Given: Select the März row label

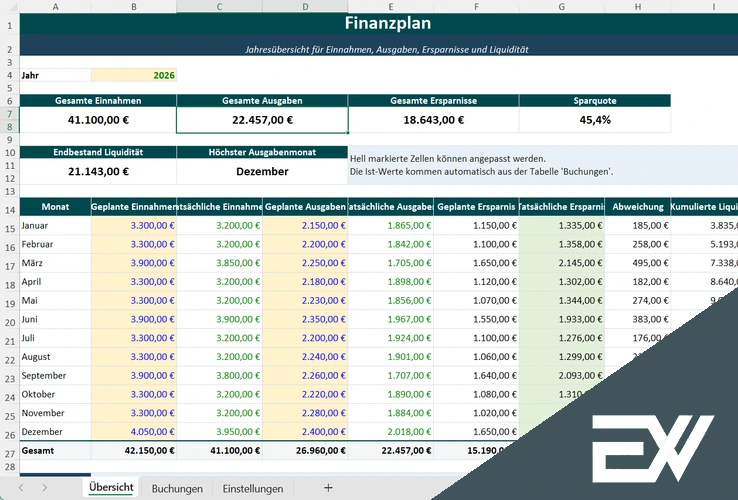Looking at the screenshot, I should point(56,263).
